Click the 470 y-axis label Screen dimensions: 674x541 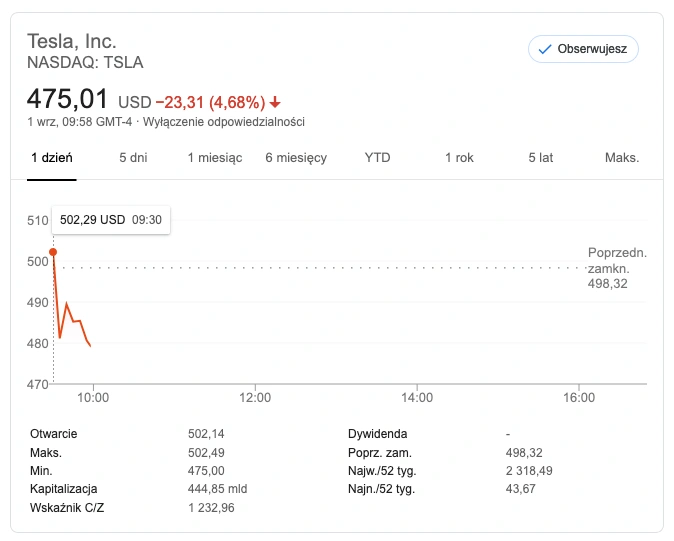(37, 384)
